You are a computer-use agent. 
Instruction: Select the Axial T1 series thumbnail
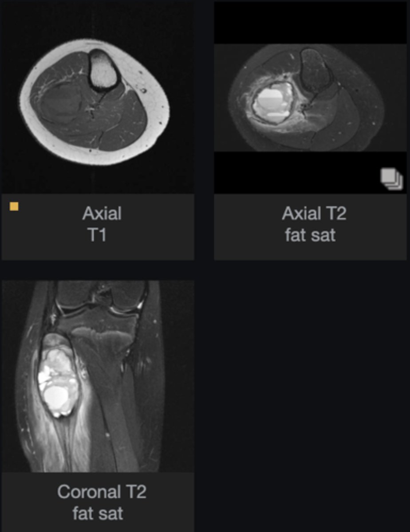[98, 98]
